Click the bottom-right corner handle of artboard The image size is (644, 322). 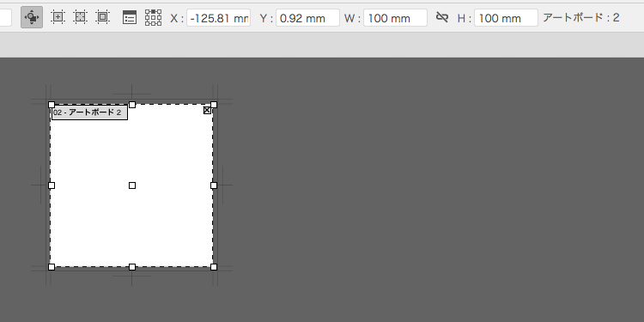pos(214,267)
